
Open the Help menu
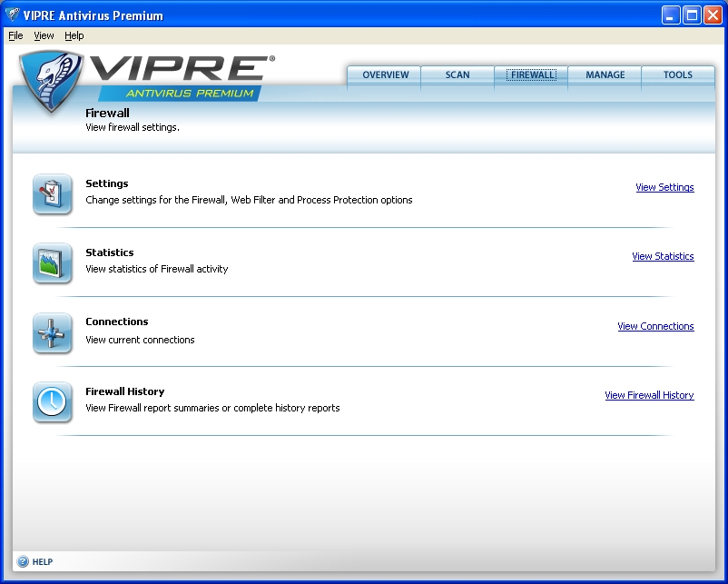[74, 35]
